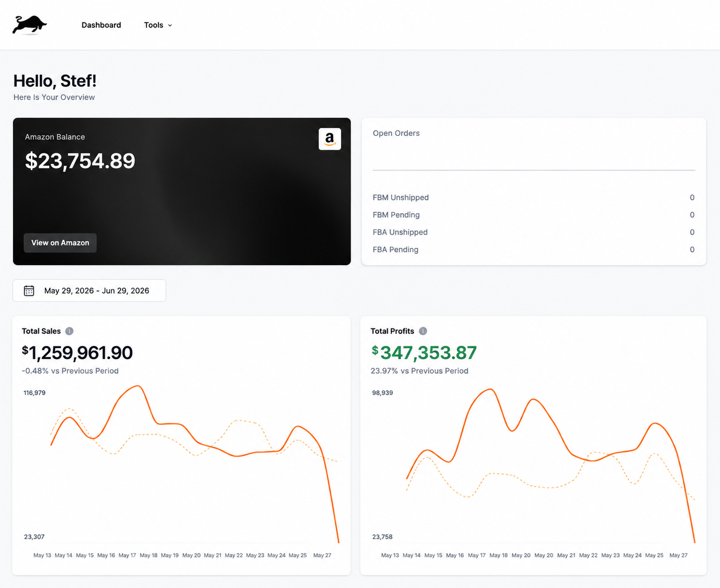Click 116,979 label on sales chart
This screenshot has width=720, height=588.
click(34, 393)
